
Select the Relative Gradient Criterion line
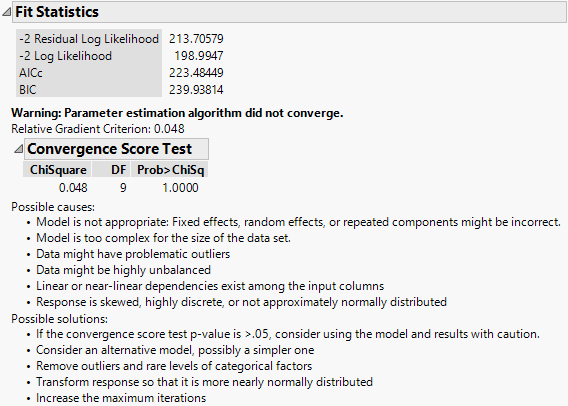[x=98, y=129]
